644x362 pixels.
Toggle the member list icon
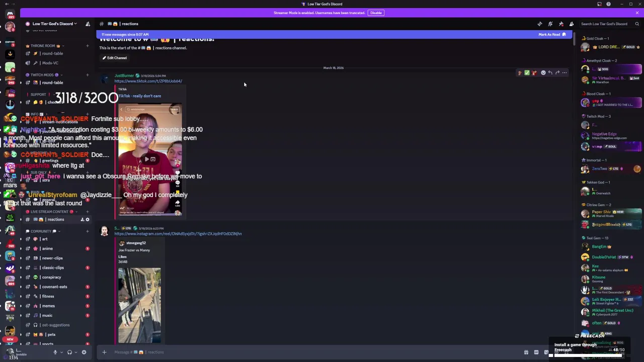pyautogui.click(x=572, y=24)
